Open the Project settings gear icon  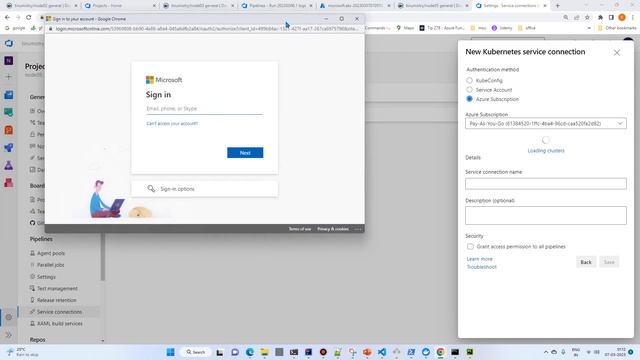click(x=9, y=317)
